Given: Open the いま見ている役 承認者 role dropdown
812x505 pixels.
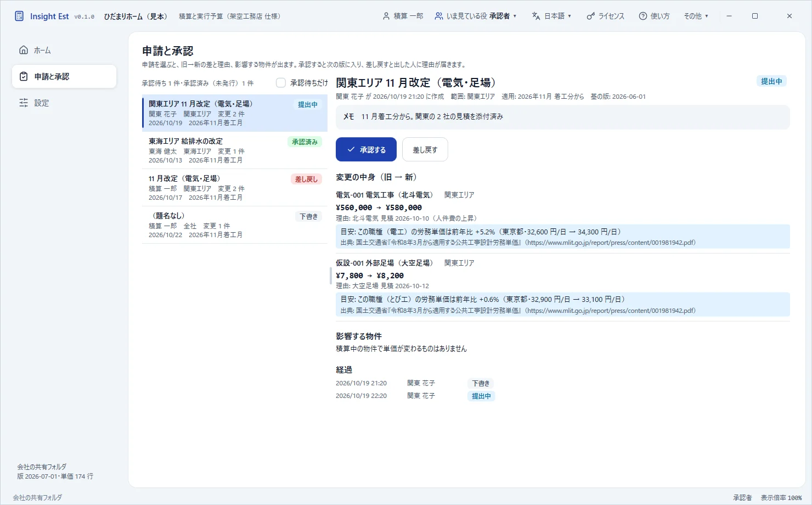Looking at the screenshot, I should [475, 16].
